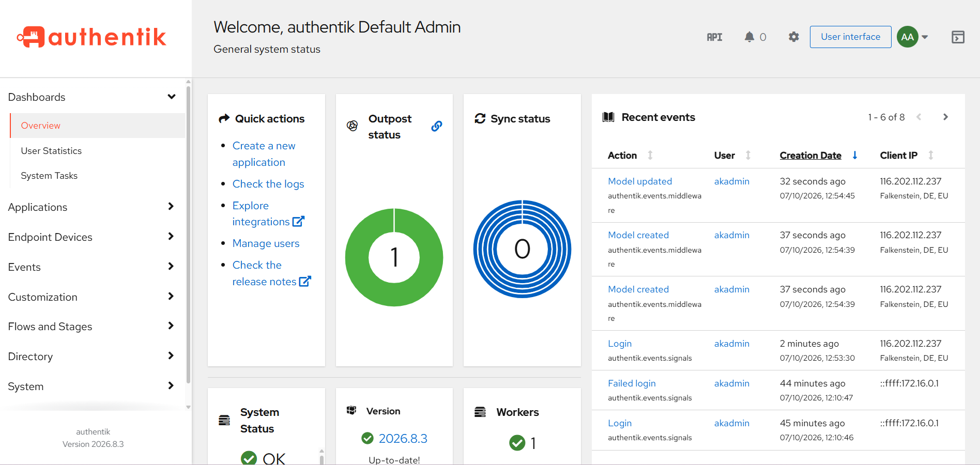
Task: Sort events by Action column arrows
Action: (x=650, y=155)
